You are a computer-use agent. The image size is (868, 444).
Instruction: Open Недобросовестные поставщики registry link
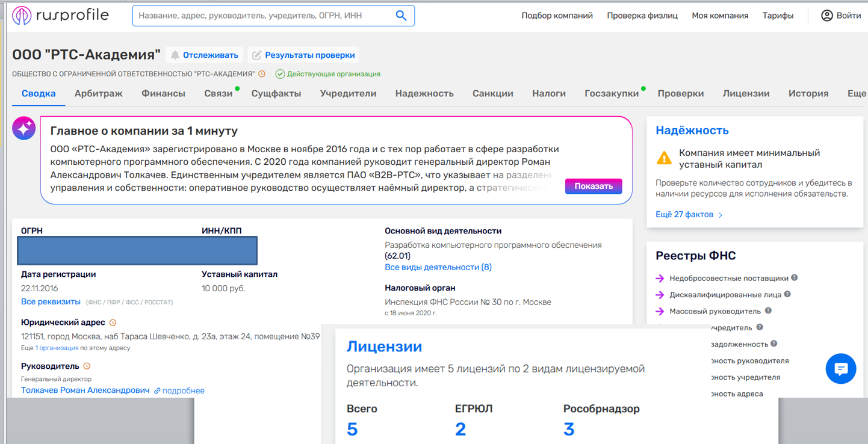pyautogui.click(x=729, y=279)
